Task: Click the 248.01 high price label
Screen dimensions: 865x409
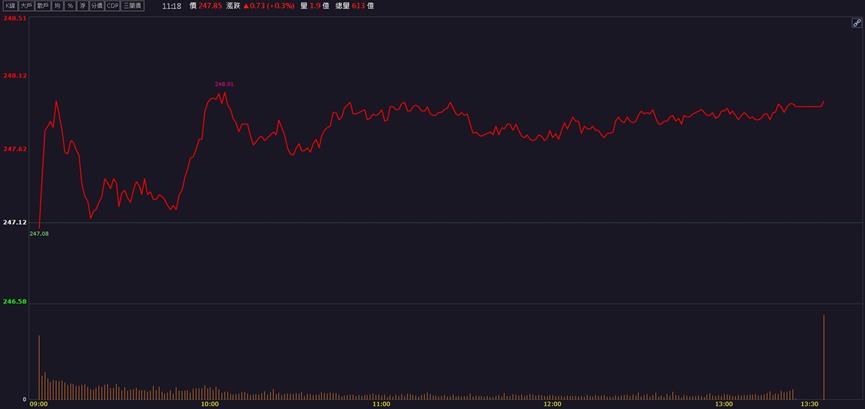Action: pyautogui.click(x=224, y=84)
